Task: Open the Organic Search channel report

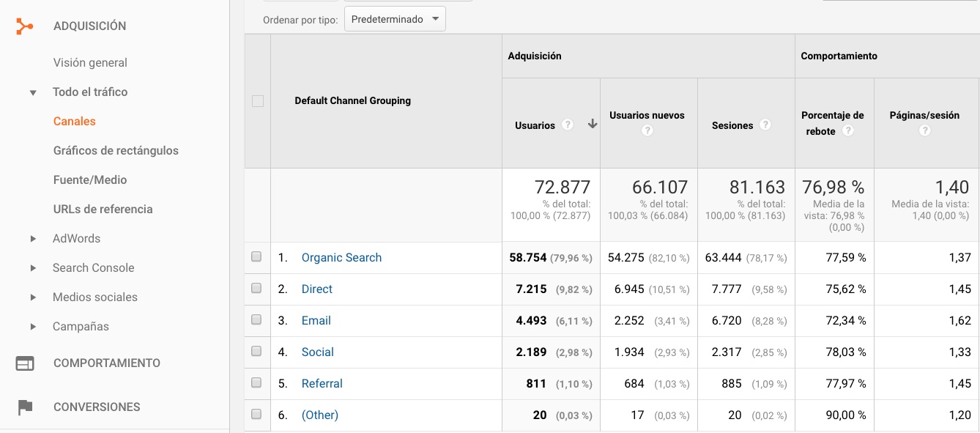Action: [x=341, y=257]
